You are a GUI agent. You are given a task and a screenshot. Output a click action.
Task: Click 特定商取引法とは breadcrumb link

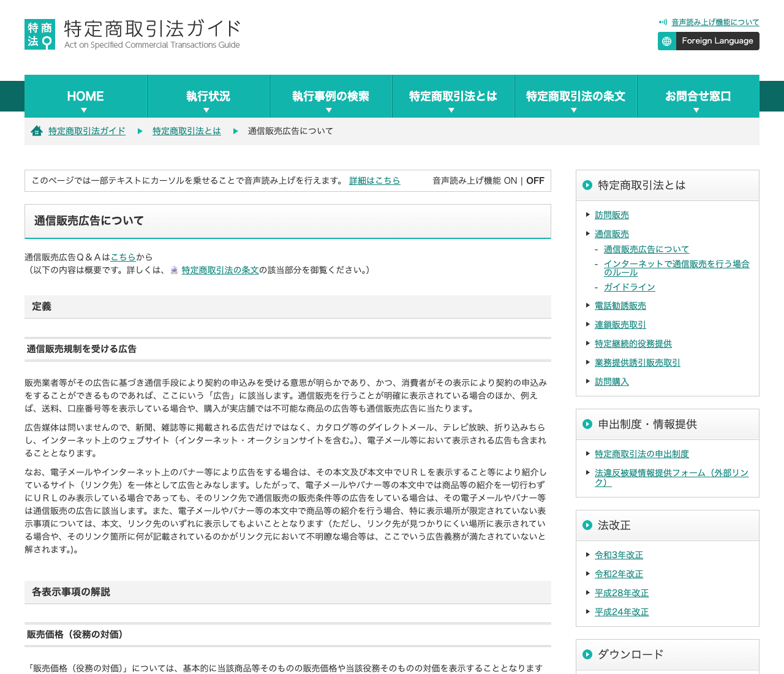coord(187,131)
